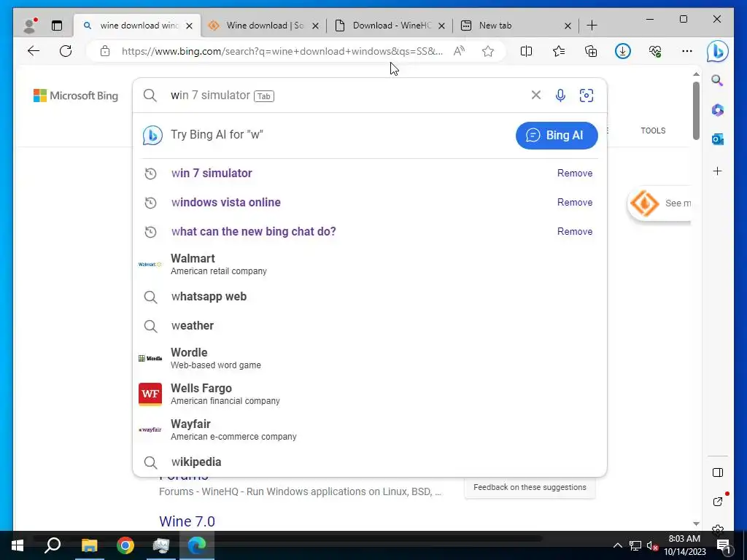Choose 'whatsapp web' suggestion
This screenshot has width=747, height=560.
(x=369, y=297)
